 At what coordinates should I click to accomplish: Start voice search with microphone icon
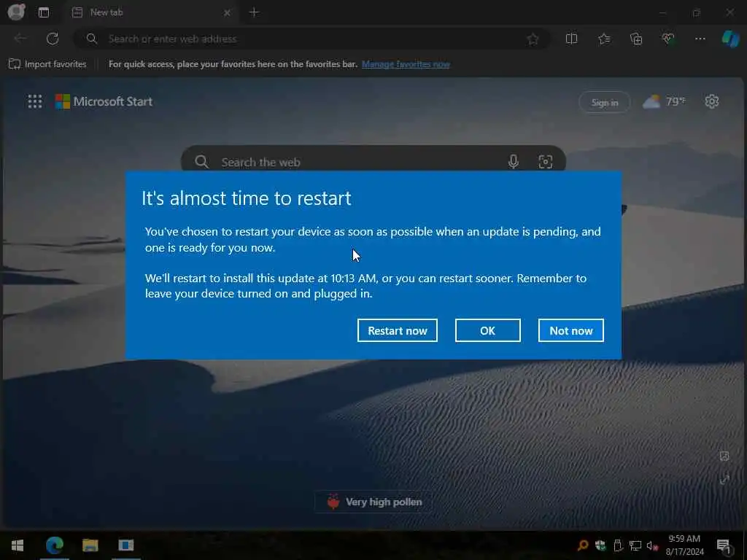[513, 162]
